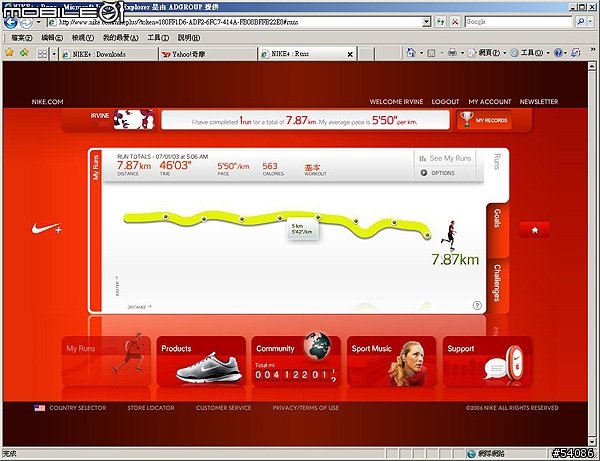Click the graph help question mark icon
The height and width of the screenshot is (461, 600).
point(477,305)
